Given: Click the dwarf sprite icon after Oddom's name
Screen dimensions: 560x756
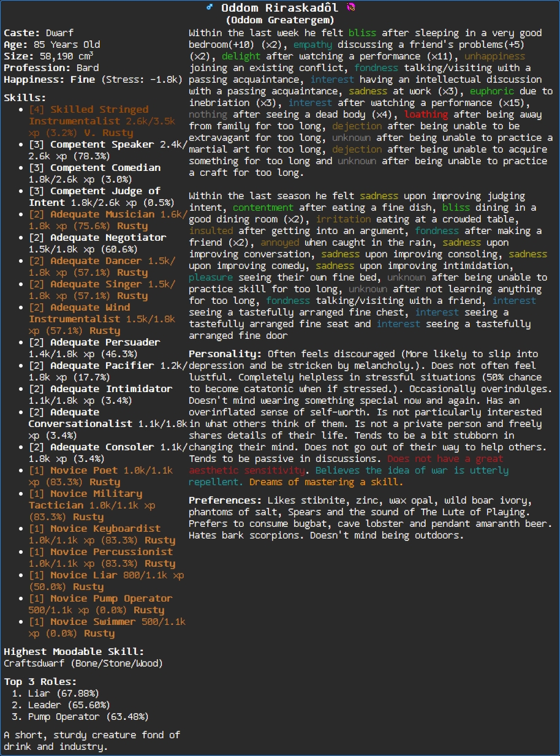Looking at the screenshot, I should (352, 8).
